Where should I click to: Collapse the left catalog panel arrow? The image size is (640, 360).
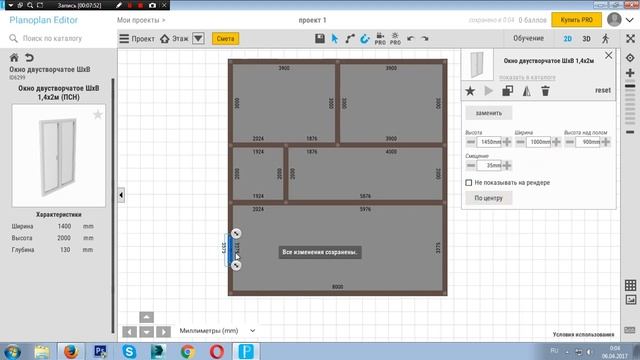pos(121,195)
